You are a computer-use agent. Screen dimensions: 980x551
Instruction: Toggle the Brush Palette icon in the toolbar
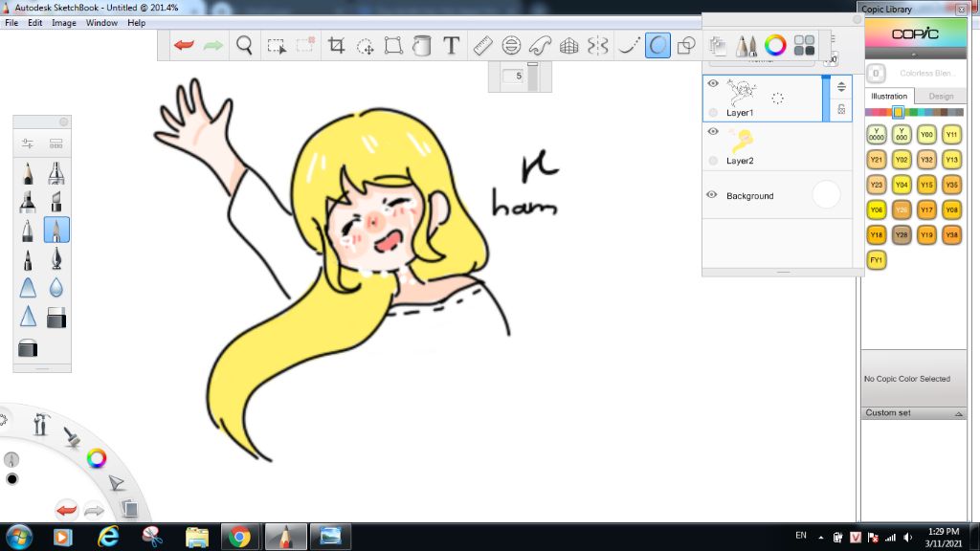(746, 46)
